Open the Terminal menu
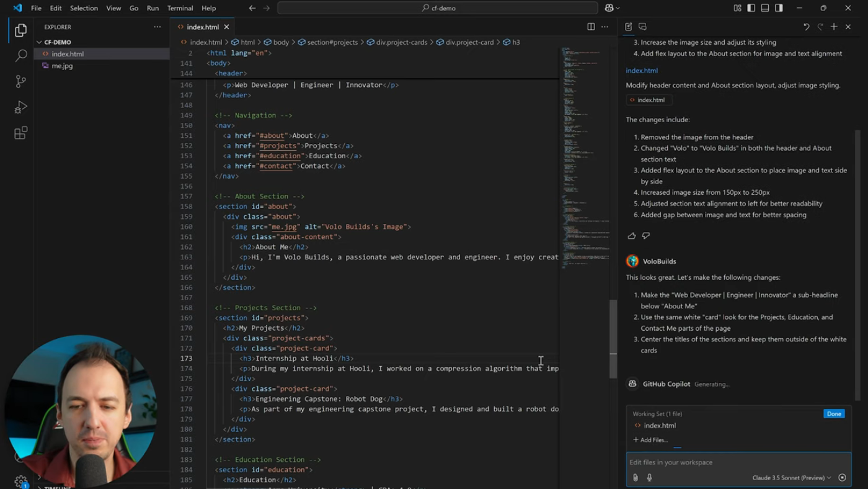 coord(180,8)
